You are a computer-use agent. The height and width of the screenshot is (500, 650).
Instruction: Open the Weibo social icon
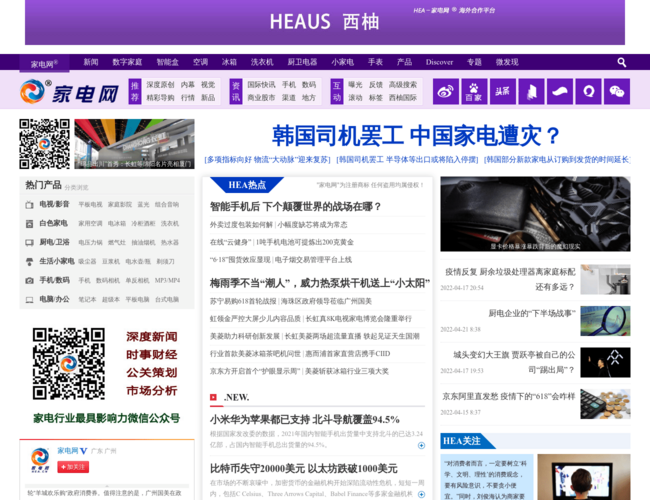pos(446,91)
